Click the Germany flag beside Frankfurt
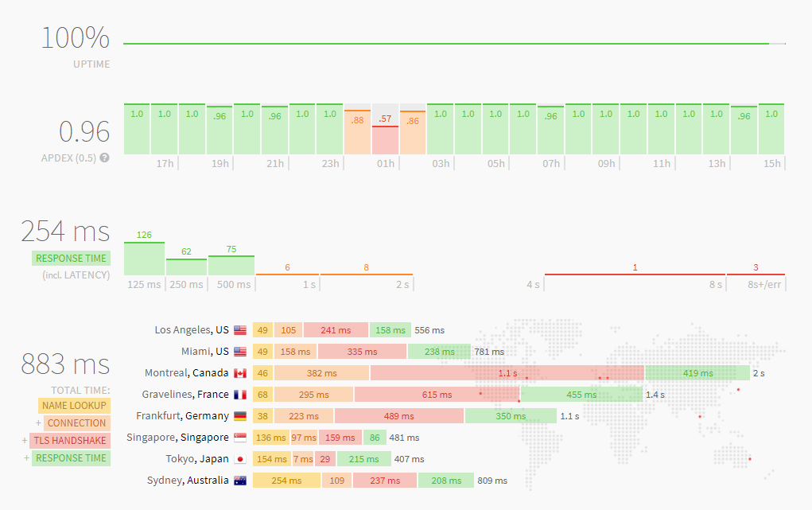Image resolution: width=812 pixels, height=510 pixels. tap(240, 416)
